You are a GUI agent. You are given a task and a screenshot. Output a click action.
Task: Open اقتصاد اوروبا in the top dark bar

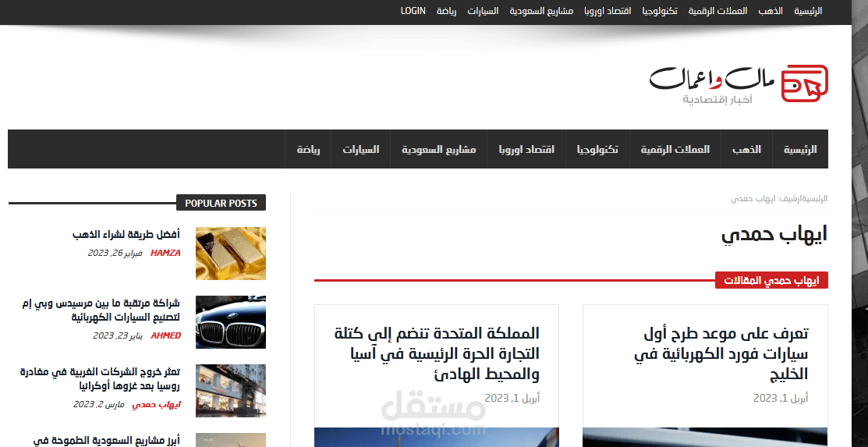click(x=608, y=11)
